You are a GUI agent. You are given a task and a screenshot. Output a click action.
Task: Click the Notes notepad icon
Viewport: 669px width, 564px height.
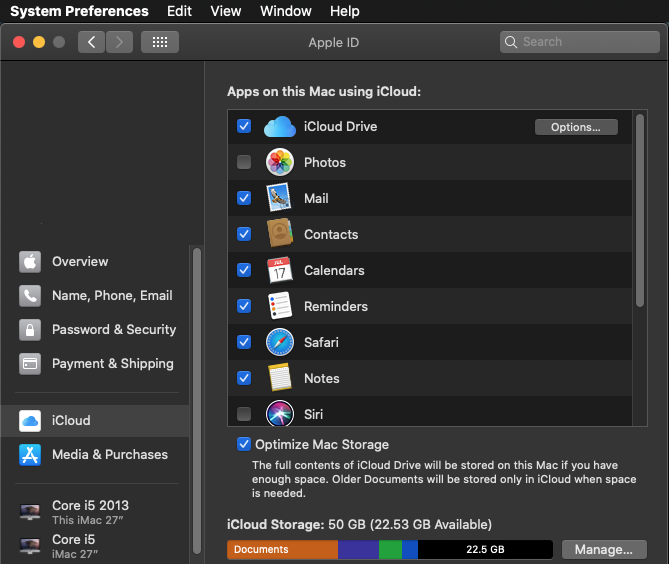point(280,378)
